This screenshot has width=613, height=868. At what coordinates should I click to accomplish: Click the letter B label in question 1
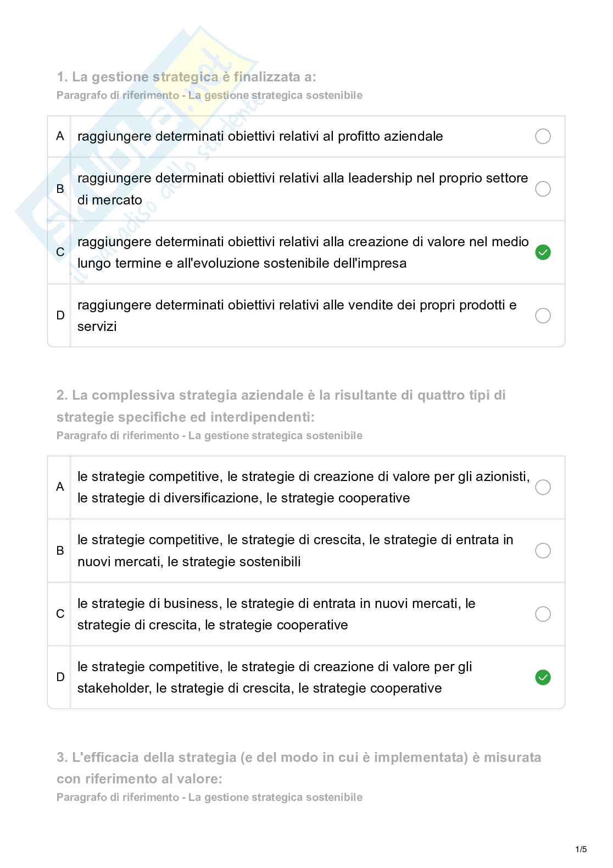[x=60, y=189]
